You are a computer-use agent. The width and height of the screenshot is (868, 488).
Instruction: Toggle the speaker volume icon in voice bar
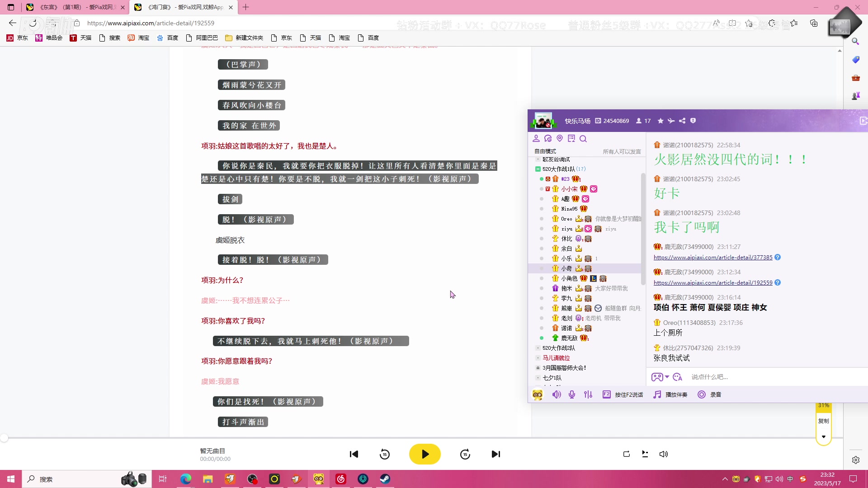pyautogui.click(x=557, y=394)
